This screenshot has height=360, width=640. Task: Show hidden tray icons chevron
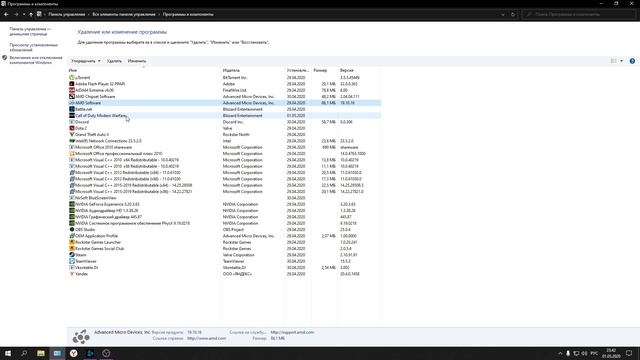tap(560, 353)
